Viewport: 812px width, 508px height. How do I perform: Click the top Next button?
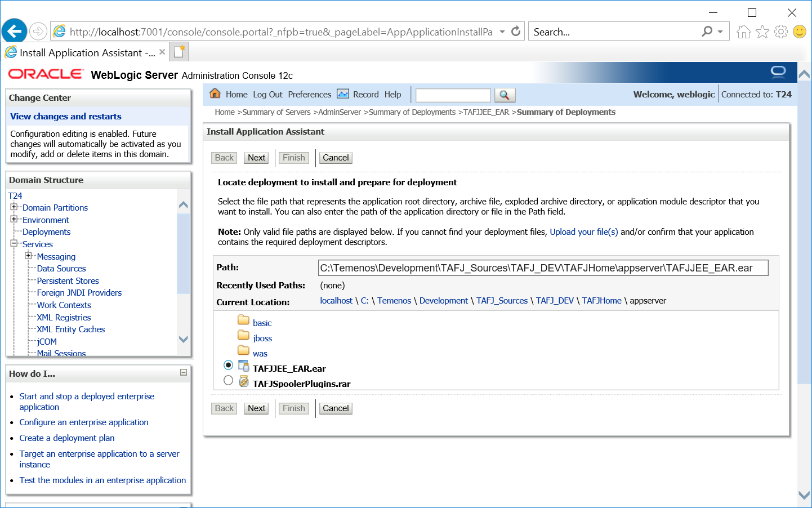point(256,158)
